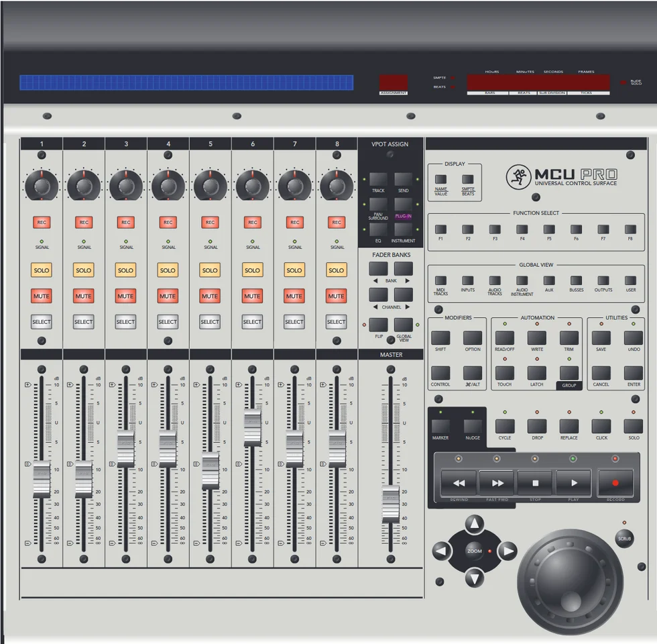Arm the Rec button on channel 1
The image size is (657, 644).
point(42,222)
